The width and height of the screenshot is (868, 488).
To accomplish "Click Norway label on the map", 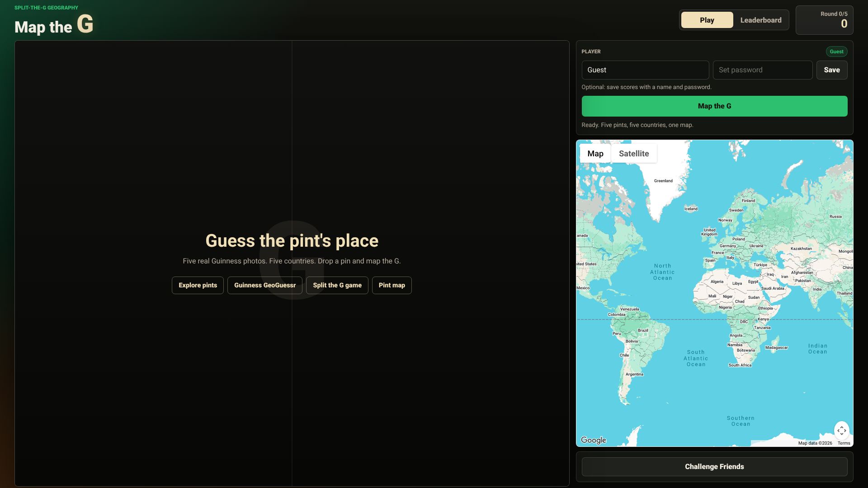I will (x=725, y=220).
